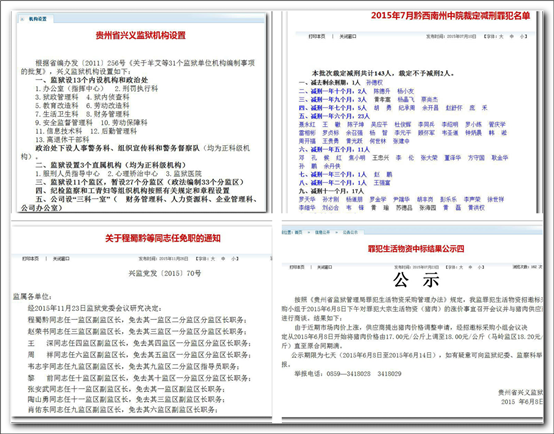
Task: Click text 1. 服刑人员指导中心
Action: (x=67, y=174)
